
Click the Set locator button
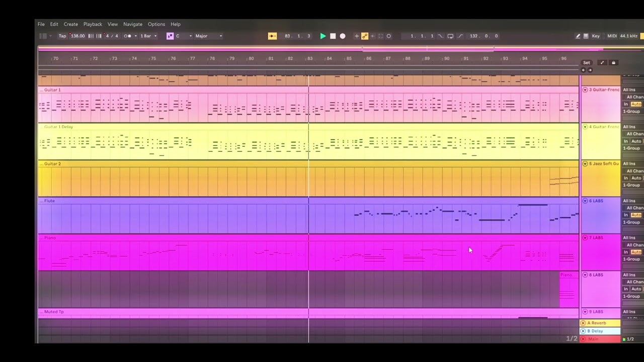[587, 63]
